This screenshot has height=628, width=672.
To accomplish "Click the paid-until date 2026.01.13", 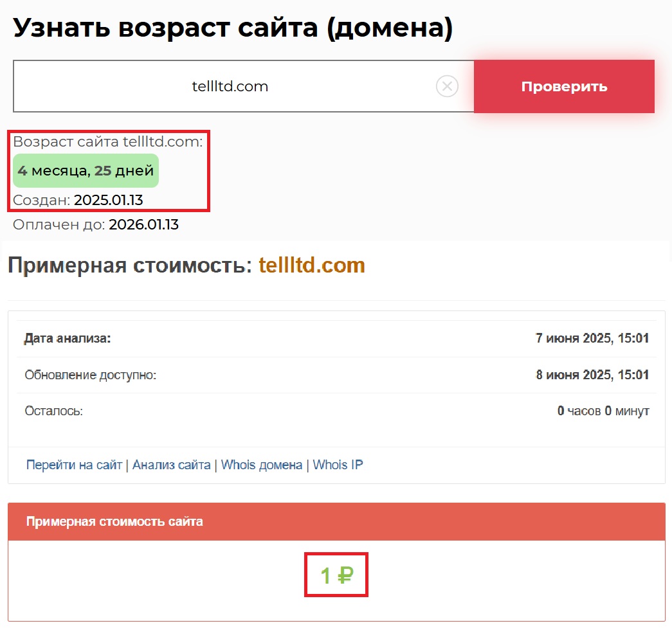I will 143,225.
